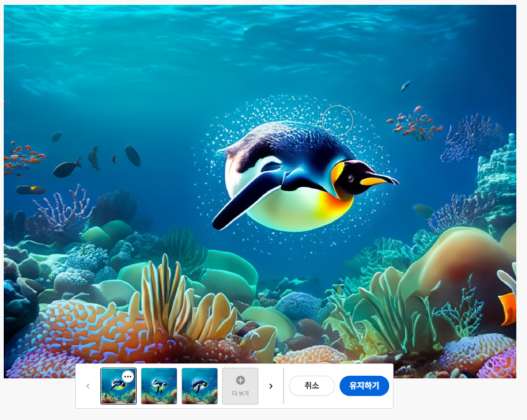The image size is (527, 420).
Task: Click the orange fish at the right edge
Action: (508, 308)
